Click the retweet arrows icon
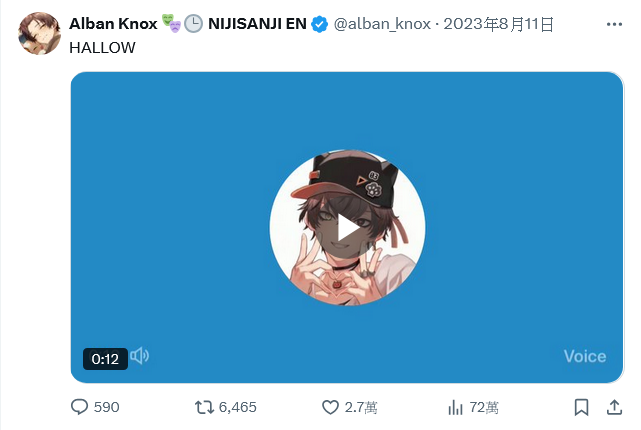The height and width of the screenshot is (430, 641). (x=204, y=407)
